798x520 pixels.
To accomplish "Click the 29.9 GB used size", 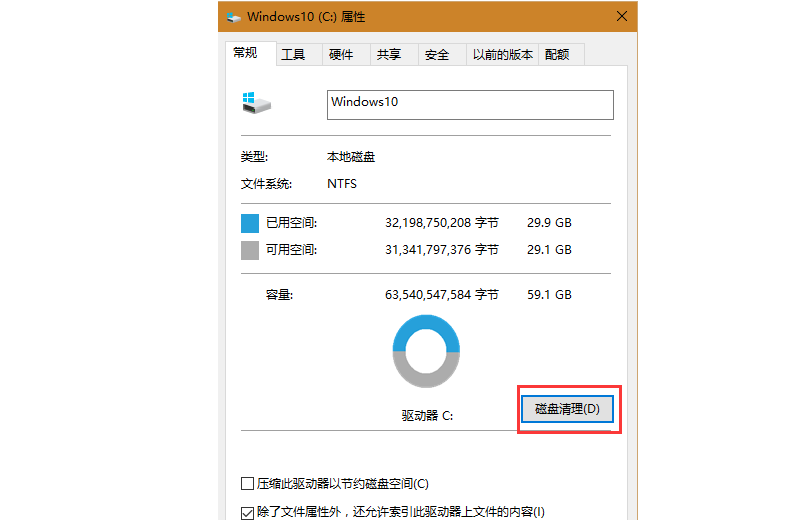I will point(549,223).
